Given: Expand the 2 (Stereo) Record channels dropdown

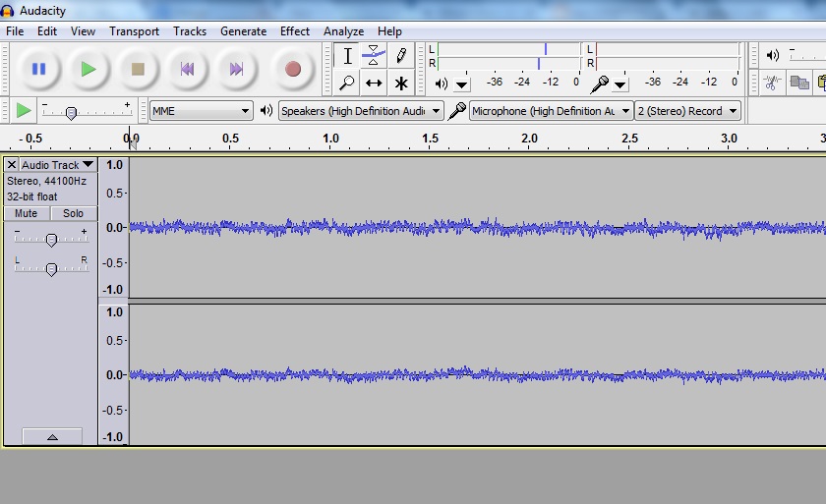Looking at the screenshot, I should pyautogui.click(x=687, y=111).
